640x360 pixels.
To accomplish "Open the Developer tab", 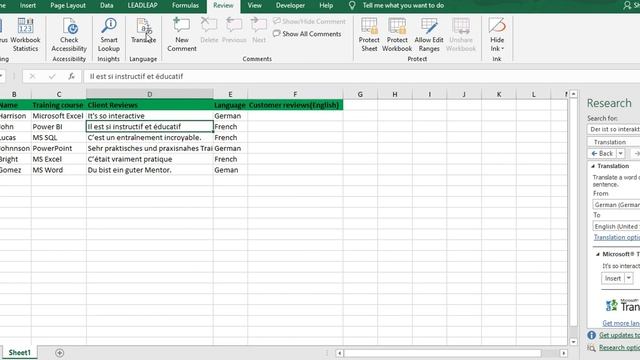I will click(290, 6).
